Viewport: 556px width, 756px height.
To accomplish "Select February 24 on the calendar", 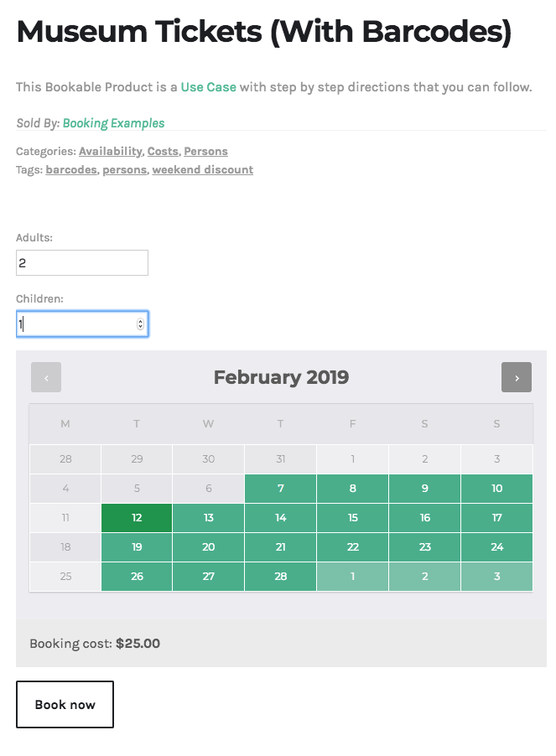I will [x=497, y=547].
